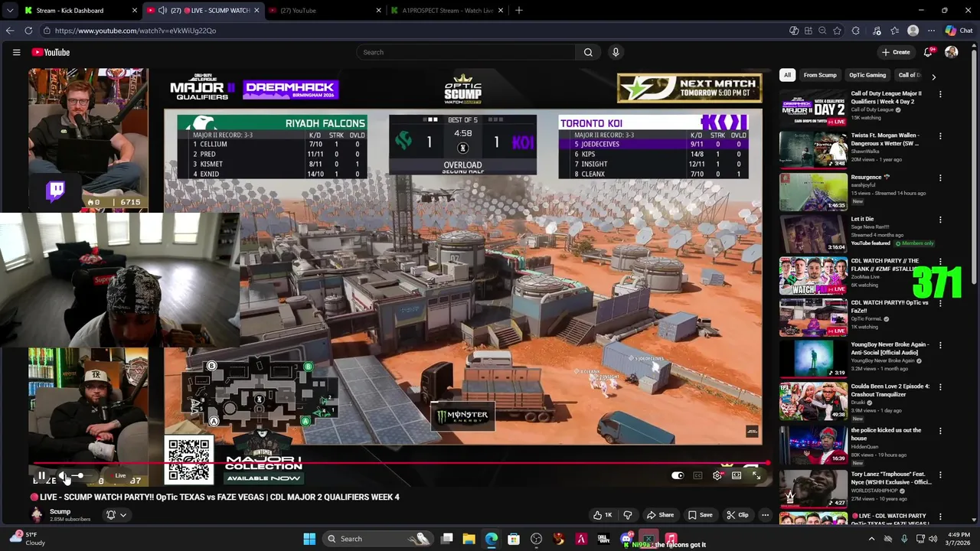980x551 pixels.
Task: Go back with the browser back arrow
Action: (x=9, y=31)
